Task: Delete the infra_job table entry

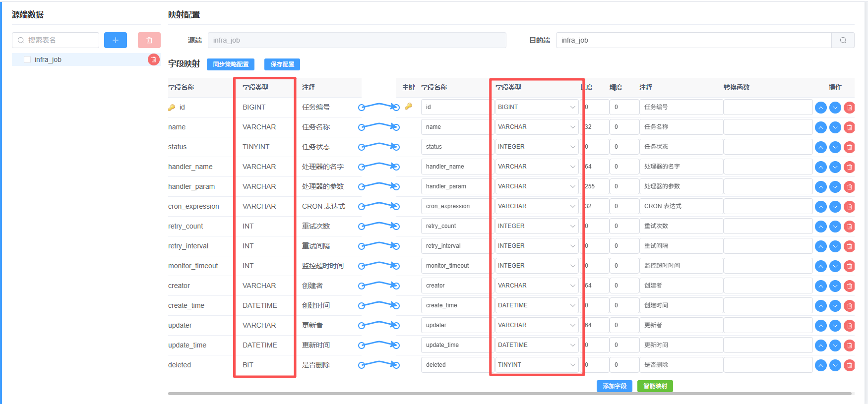Action: (x=154, y=59)
